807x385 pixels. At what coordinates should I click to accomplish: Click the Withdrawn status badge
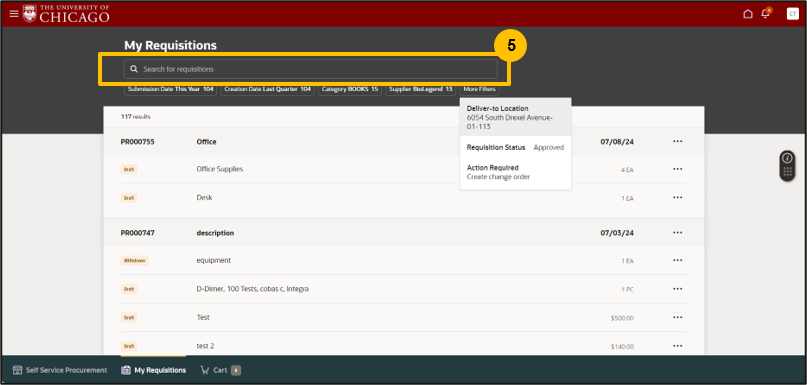coord(135,260)
